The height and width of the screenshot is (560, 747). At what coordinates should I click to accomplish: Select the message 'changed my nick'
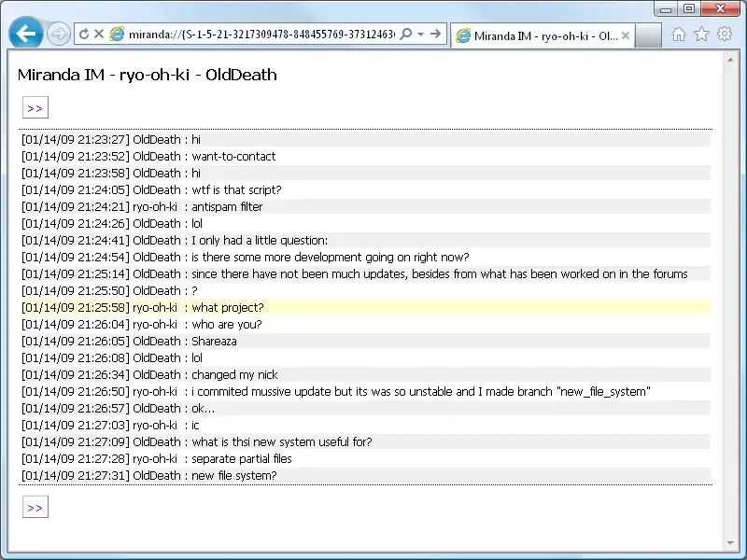pyautogui.click(x=234, y=375)
